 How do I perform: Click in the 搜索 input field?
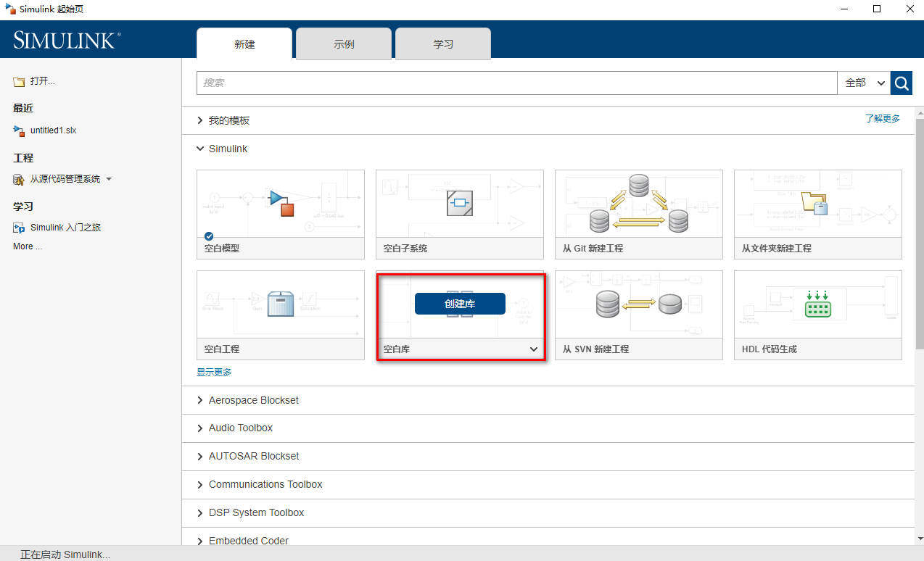517,83
